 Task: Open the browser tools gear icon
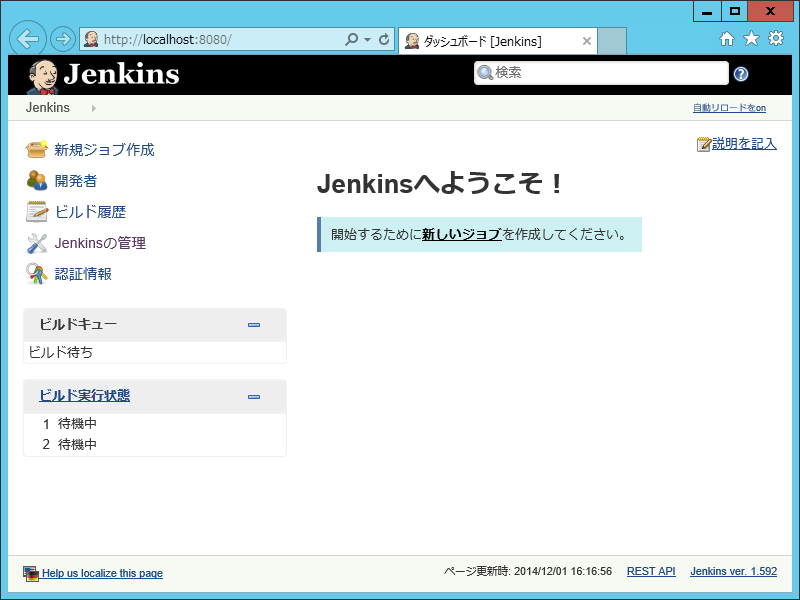tap(776, 39)
